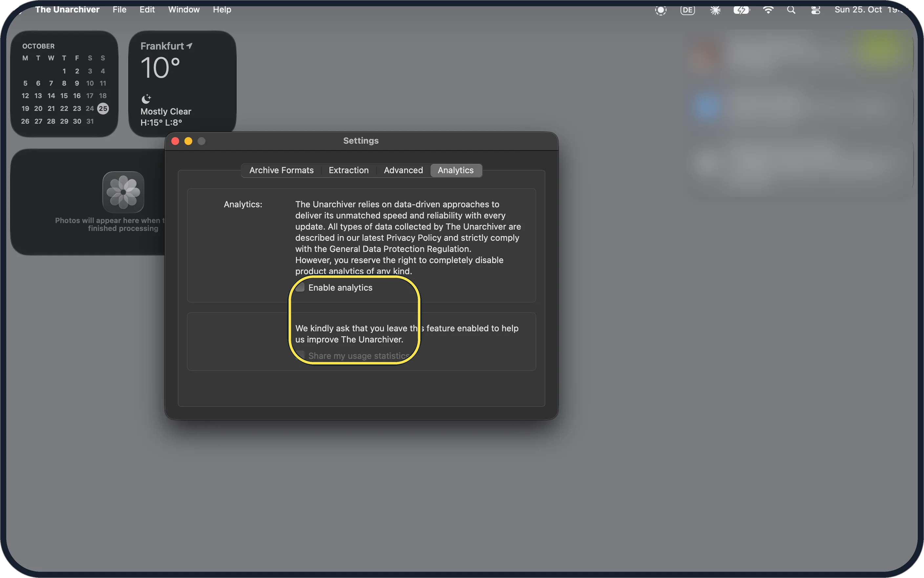
Task: Click the screen recording menu bar icon
Action: tap(660, 10)
